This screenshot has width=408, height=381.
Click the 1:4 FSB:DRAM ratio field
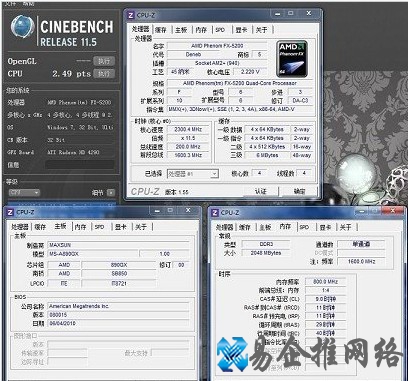point(326,291)
